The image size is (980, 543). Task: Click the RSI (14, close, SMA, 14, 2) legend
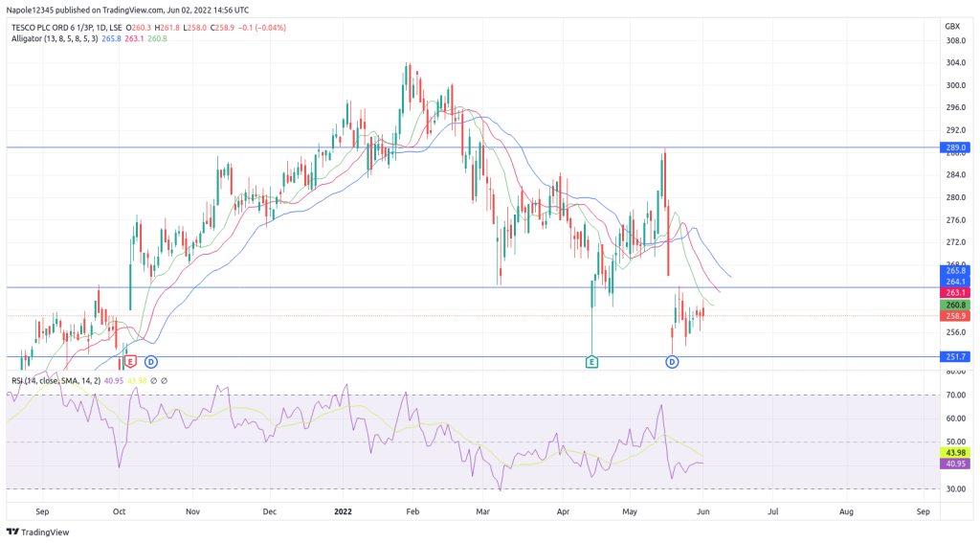point(56,380)
